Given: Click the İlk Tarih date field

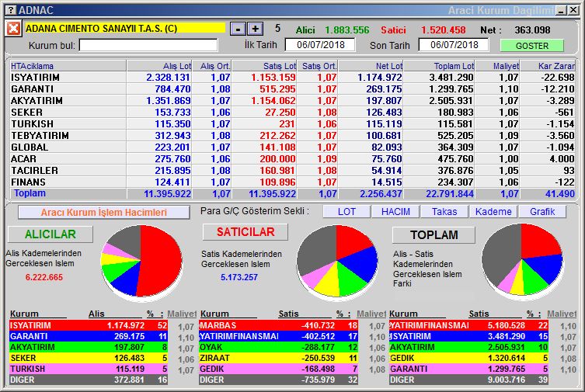Looking at the screenshot, I should point(320,45).
